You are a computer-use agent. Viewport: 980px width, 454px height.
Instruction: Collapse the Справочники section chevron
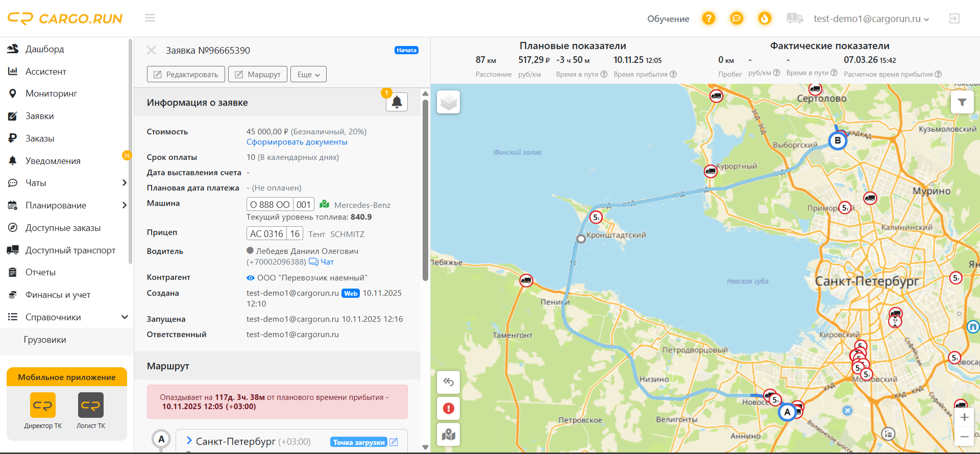125,317
